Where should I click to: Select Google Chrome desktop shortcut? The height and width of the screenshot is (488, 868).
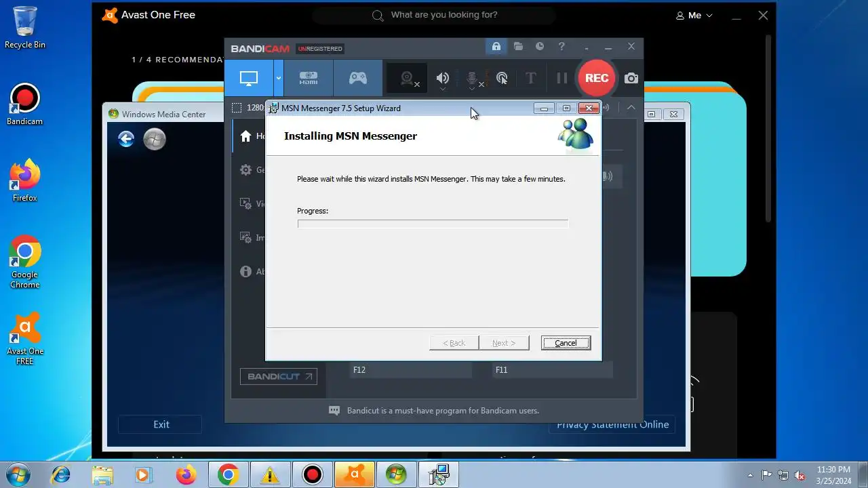(x=25, y=262)
